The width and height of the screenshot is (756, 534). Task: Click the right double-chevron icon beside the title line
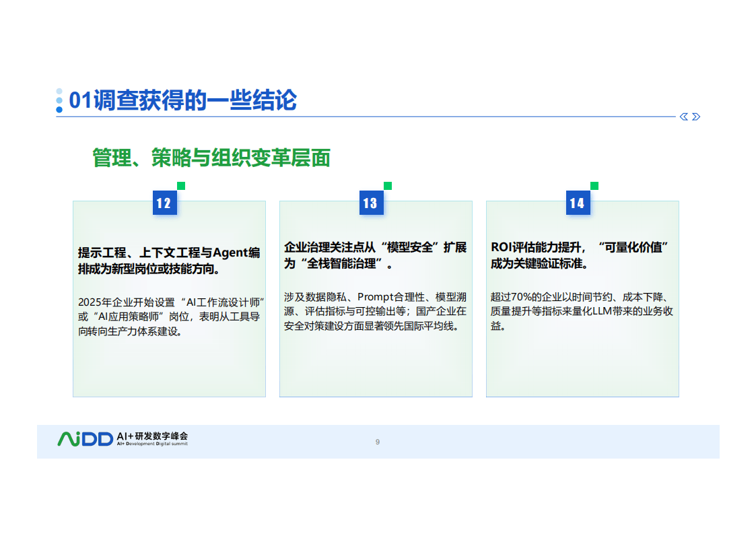point(696,116)
